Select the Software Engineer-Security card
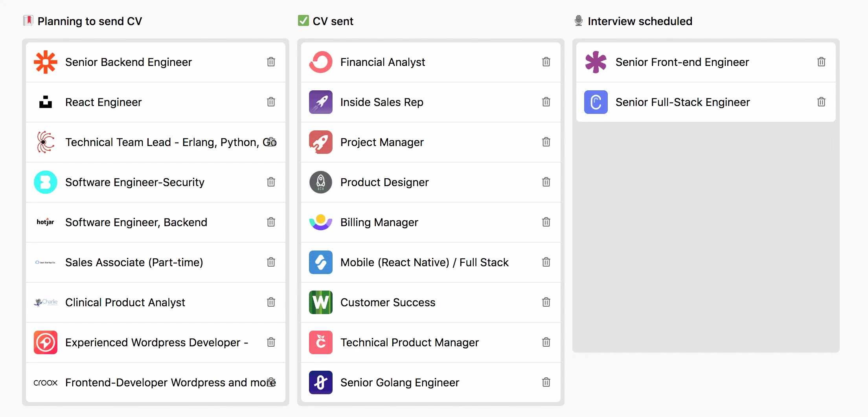The image size is (868, 417). coord(134,182)
